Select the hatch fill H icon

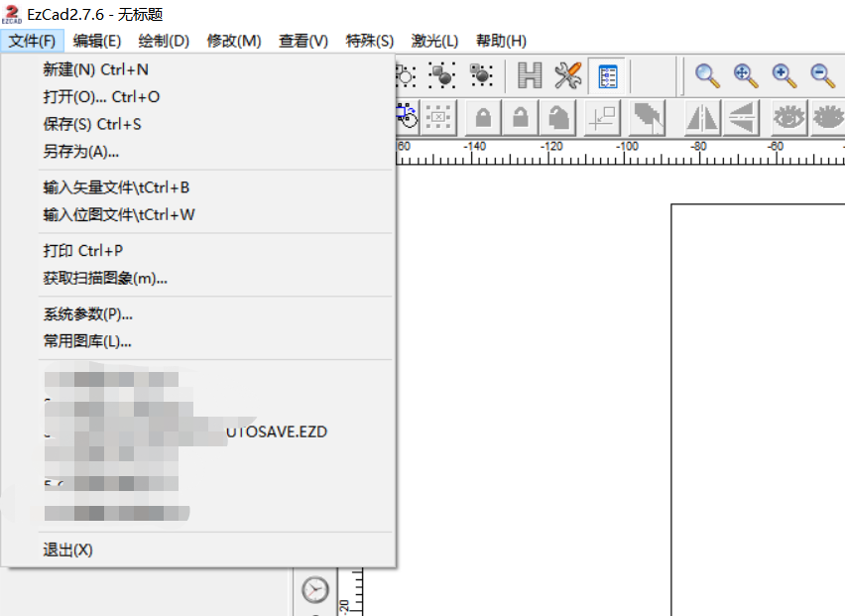tap(530, 75)
